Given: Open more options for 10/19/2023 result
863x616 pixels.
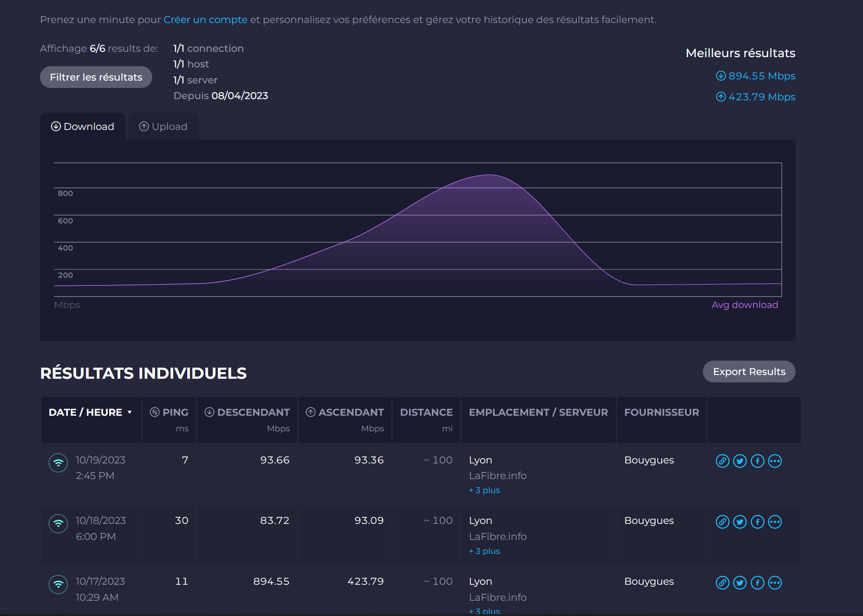Looking at the screenshot, I should (x=775, y=461).
